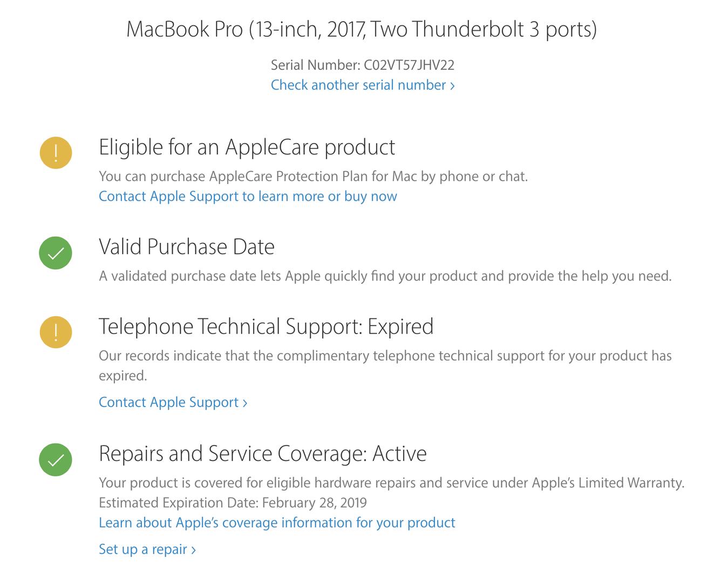Click the yellow alert icon beside Telephone Technical Support
The image size is (728, 583).
coord(56,332)
